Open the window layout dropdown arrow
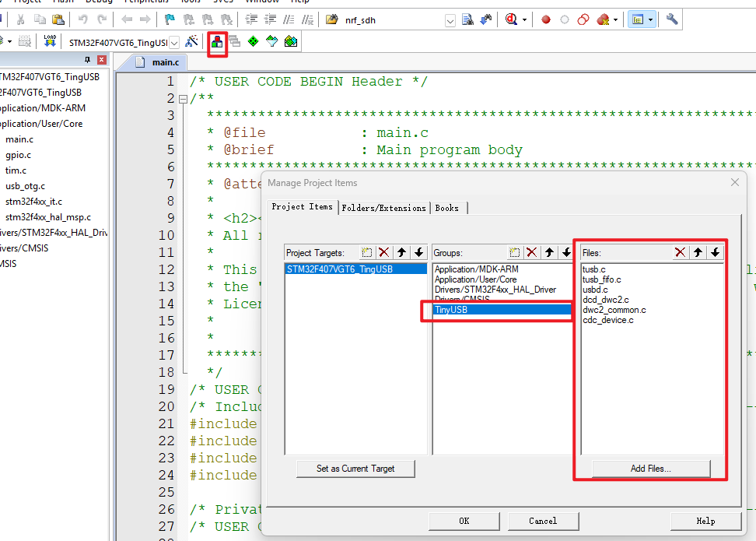The image size is (756, 541). tap(650, 20)
